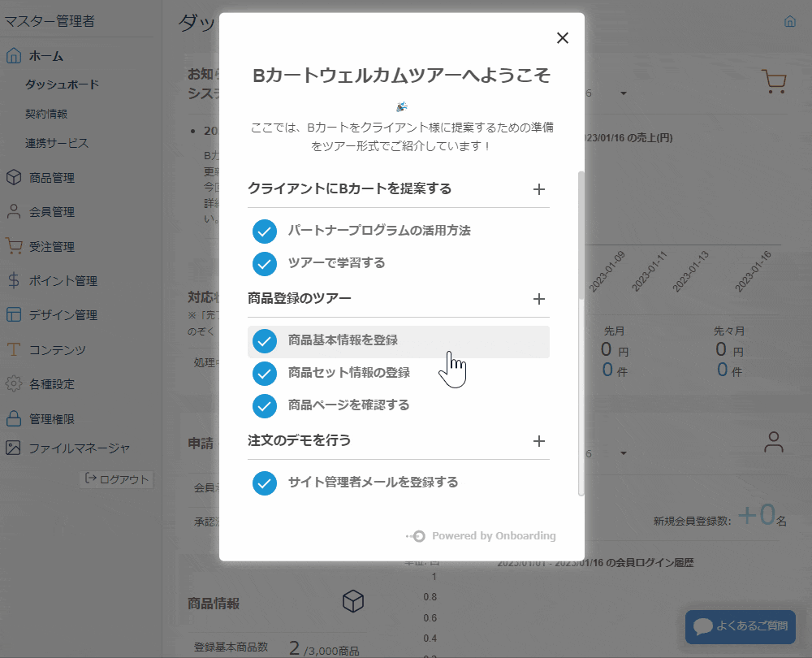
Task: Click the sales cart icon on dashboard
Action: click(x=774, y=81)
